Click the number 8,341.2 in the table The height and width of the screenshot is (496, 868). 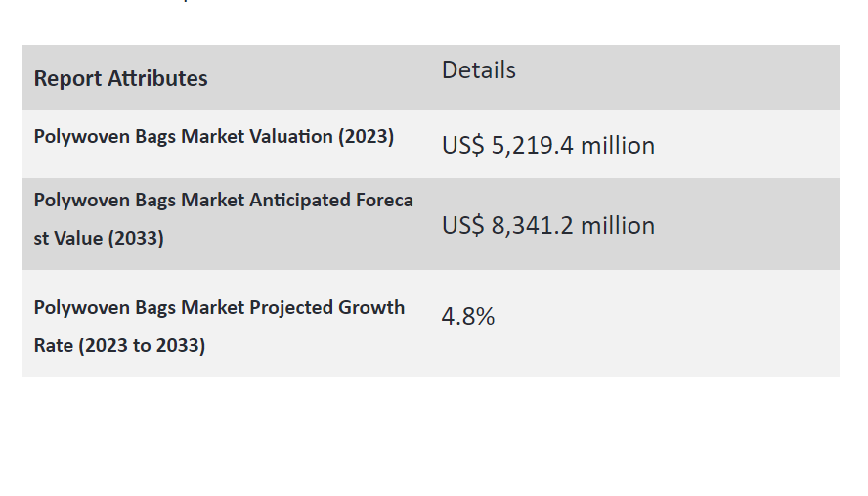pos(532,226)
